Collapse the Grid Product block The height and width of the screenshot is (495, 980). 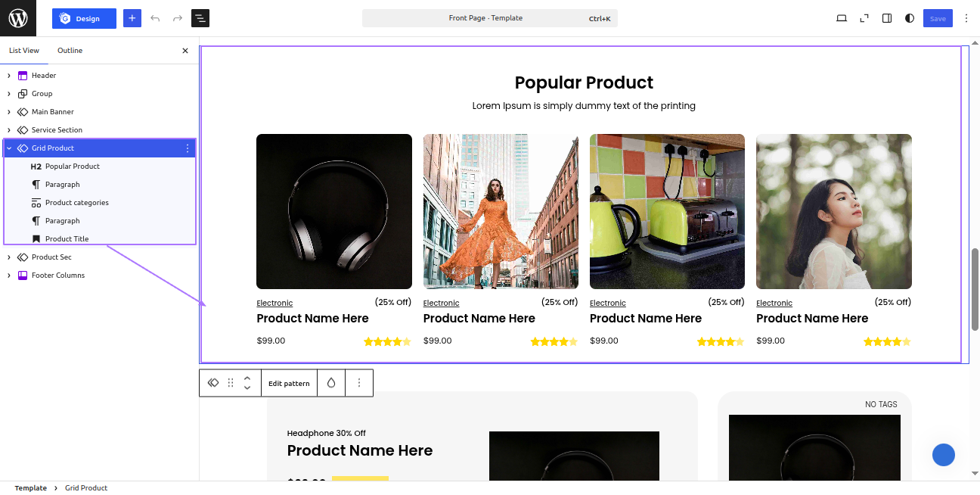coord(9,148)
